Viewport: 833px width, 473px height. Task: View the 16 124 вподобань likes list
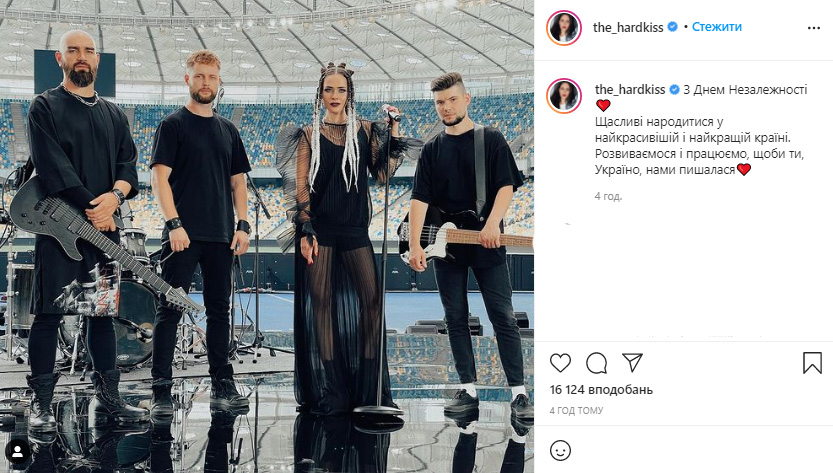[601, 390]
